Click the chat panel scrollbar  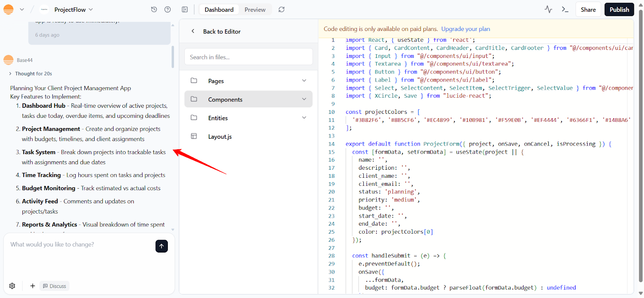(173, 56)
